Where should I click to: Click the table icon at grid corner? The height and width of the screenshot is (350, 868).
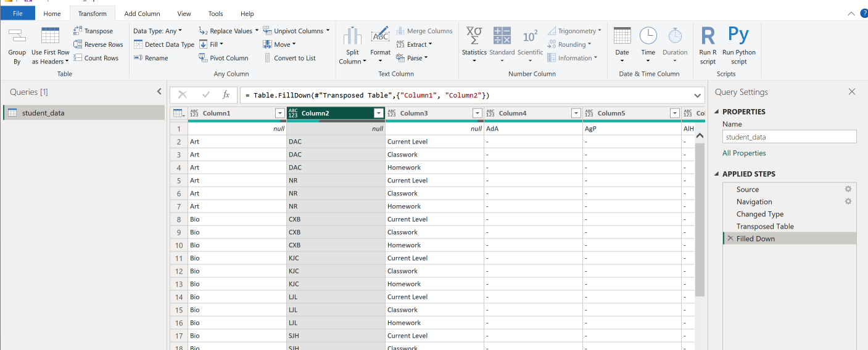(x=179, y=113)
